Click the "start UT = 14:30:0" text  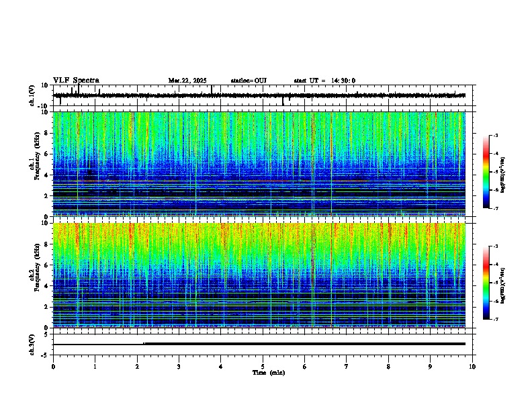324,81
